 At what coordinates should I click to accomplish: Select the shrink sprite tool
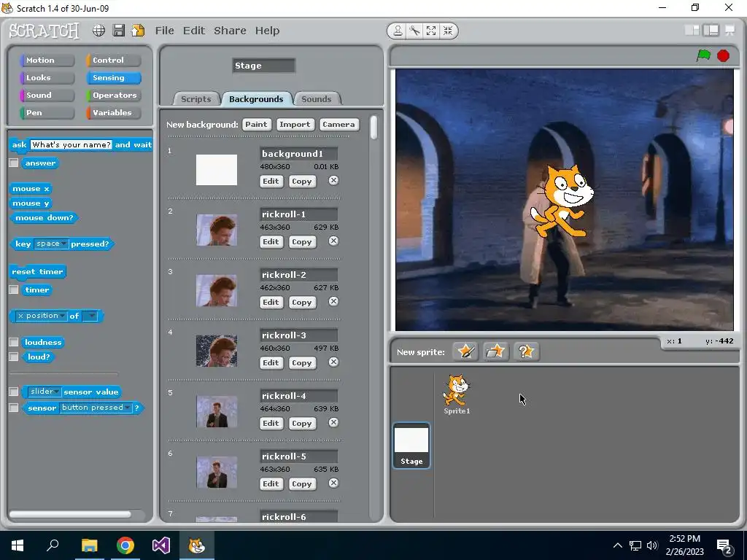[448, 31]
